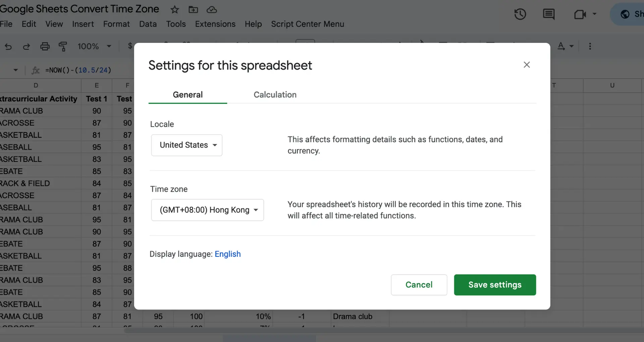Select the TRACK & FIELD cell

point(41,183)
